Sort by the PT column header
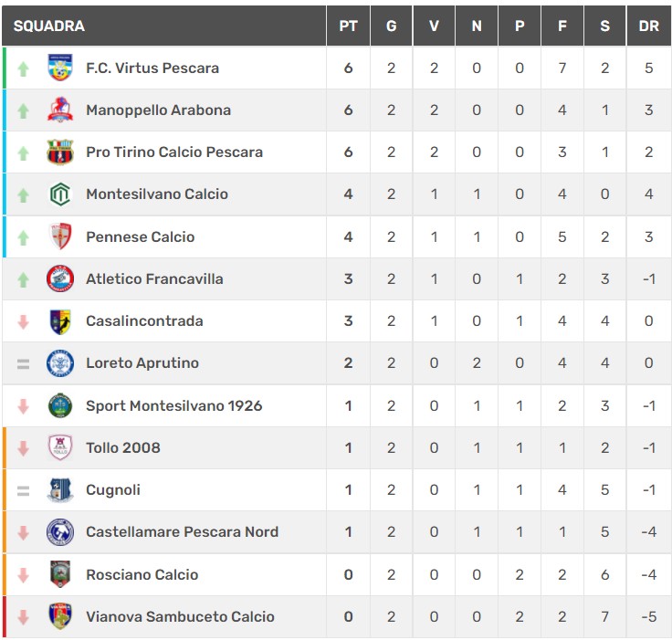 tap(348, 26)
